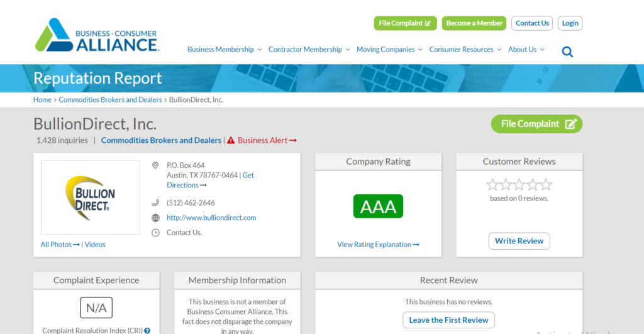Click the Login button
Image resolution: width=644 pixels, height=334 pixels.
point(570,23)
